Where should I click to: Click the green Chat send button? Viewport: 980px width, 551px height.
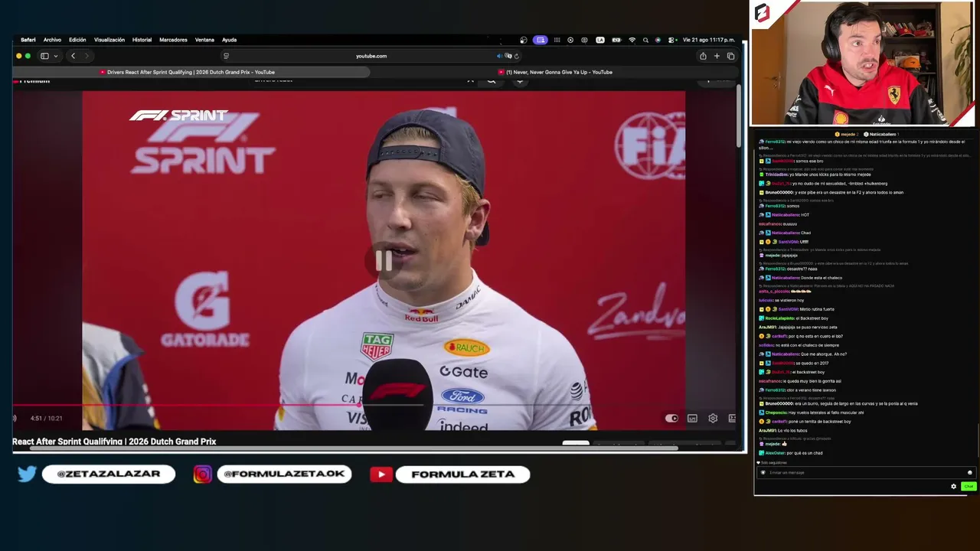click(x=969, y=487)
